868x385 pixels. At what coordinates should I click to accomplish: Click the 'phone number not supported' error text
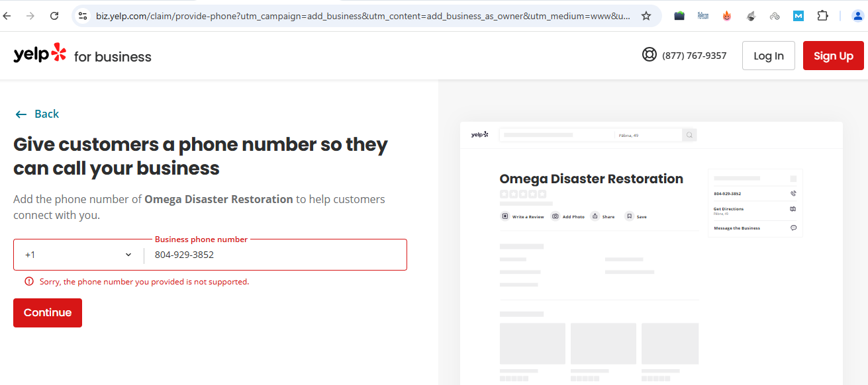[144, 282]
